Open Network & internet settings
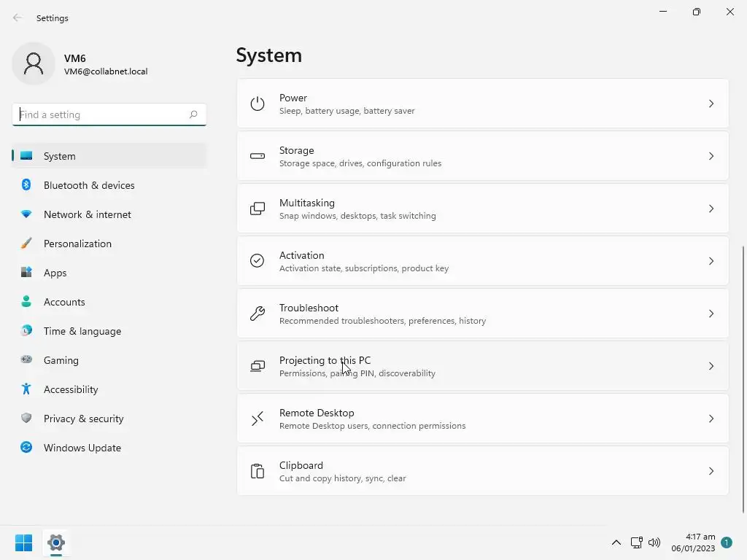Image resolution: width=747 pixels, height=560 pixels. tap(88, 214)
